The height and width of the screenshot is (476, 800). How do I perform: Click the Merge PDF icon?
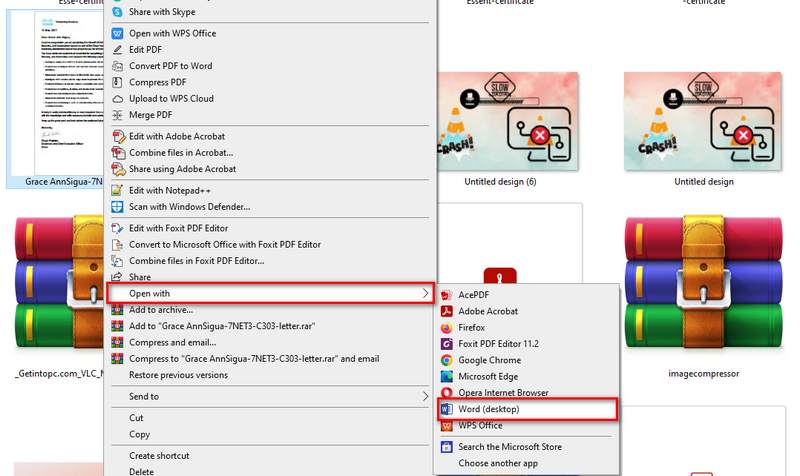click(x=117, y=115)
